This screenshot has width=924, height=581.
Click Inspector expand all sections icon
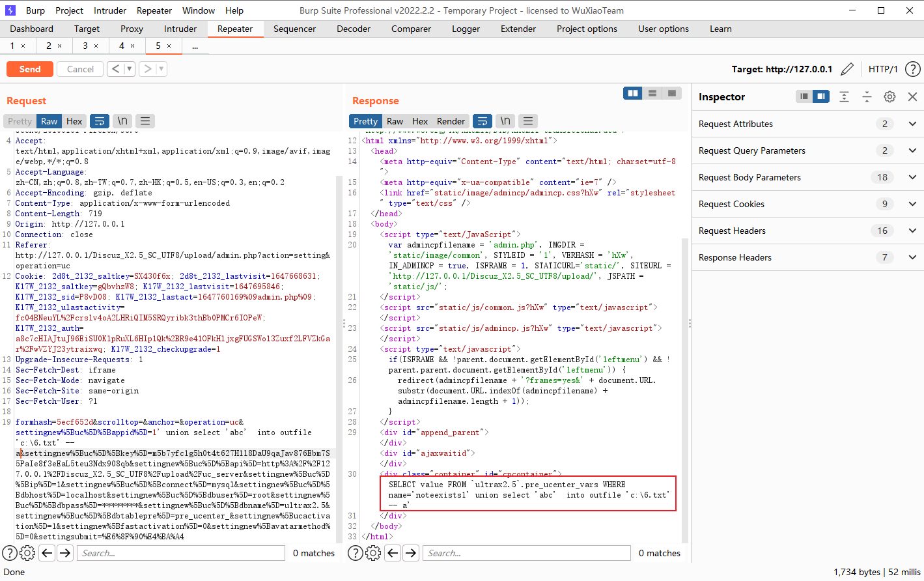click(844, 96)
